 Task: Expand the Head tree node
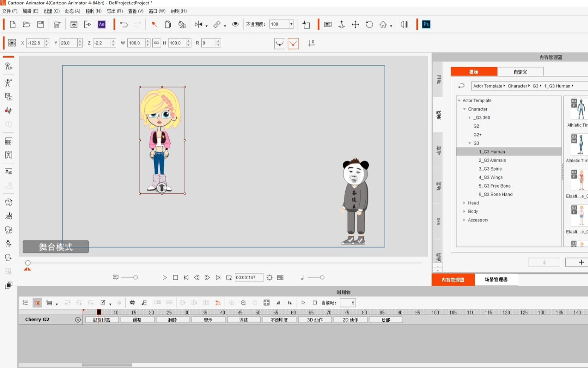464,203
